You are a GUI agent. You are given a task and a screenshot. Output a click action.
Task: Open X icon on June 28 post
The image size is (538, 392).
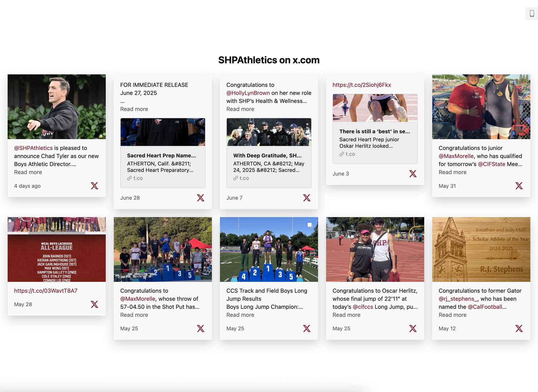(x=201, y=198)
